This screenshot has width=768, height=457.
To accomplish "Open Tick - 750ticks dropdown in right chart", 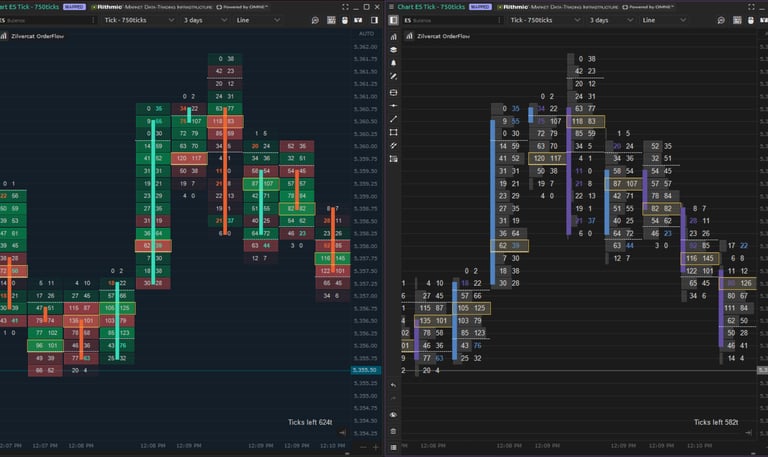I will [x=545, y=20].
